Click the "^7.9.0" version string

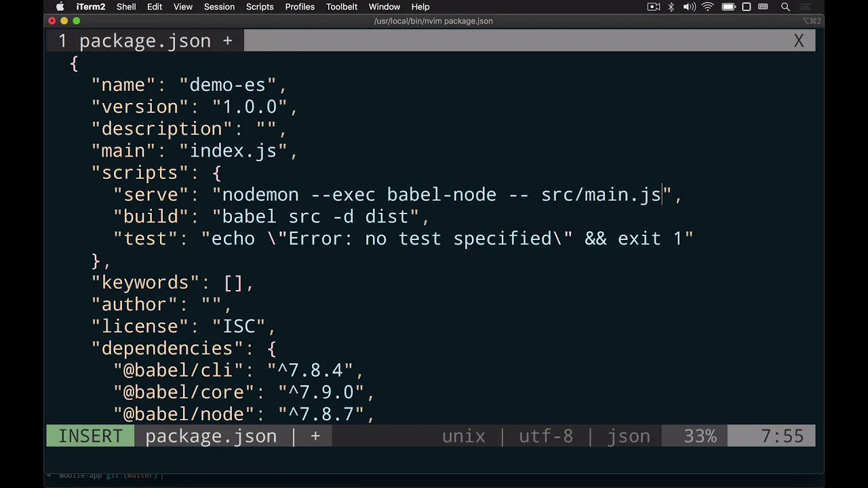(321, 392)
